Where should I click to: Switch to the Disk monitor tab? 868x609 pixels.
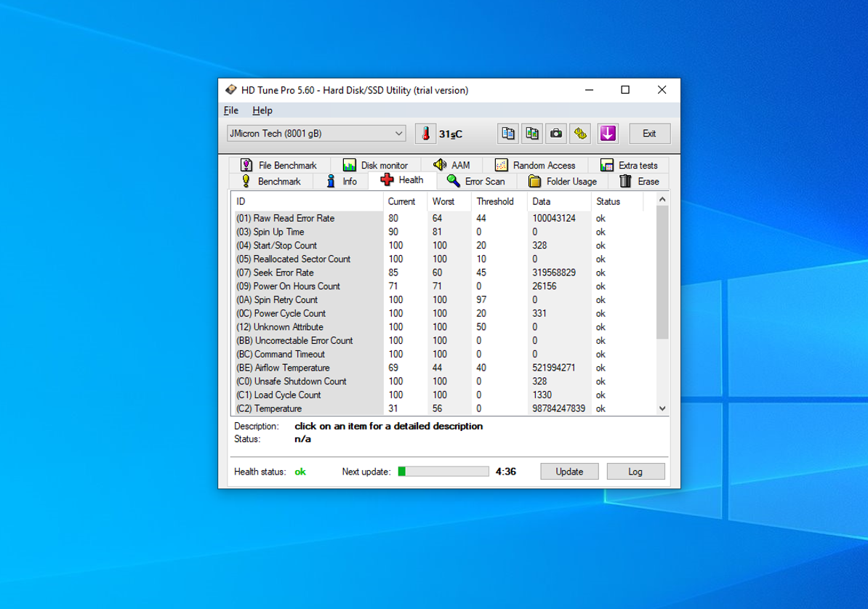tap(375, 166)
